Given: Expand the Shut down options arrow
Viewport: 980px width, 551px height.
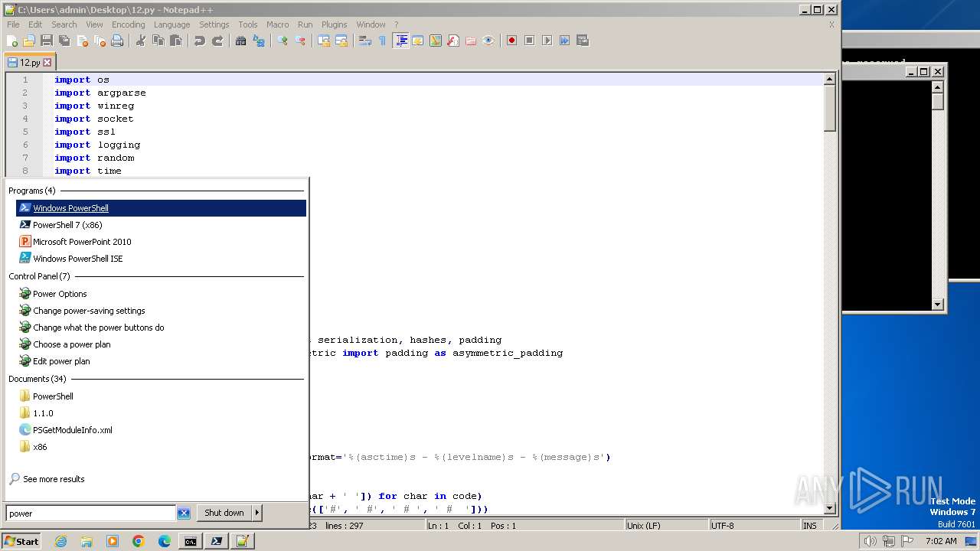Looking at the screenshot, I should pyautogui.click(x=257, y=513).
